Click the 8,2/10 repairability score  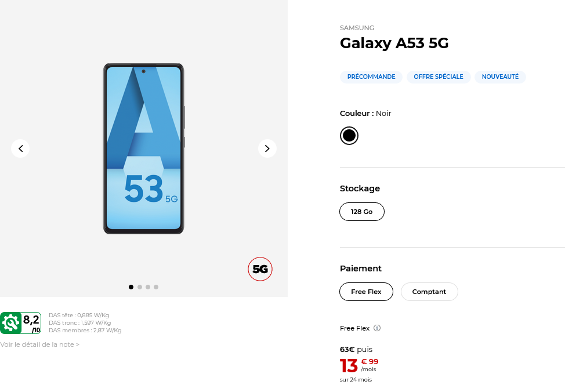point(31,322)
